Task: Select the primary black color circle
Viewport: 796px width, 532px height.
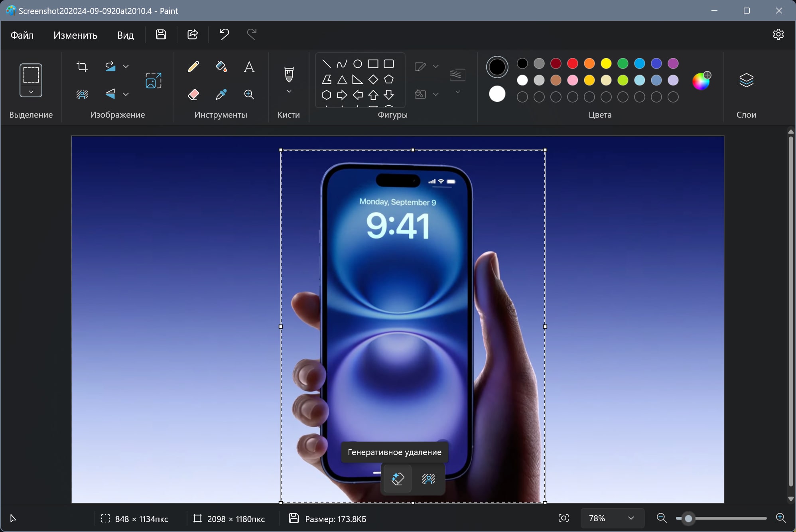Action: (x=497, y=67)
